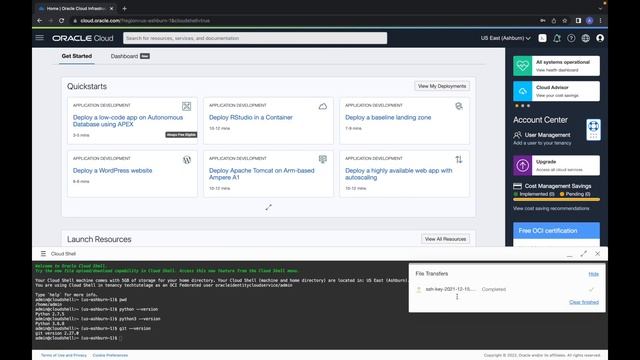Click the View My Deployments button

(x=442, y=86)
